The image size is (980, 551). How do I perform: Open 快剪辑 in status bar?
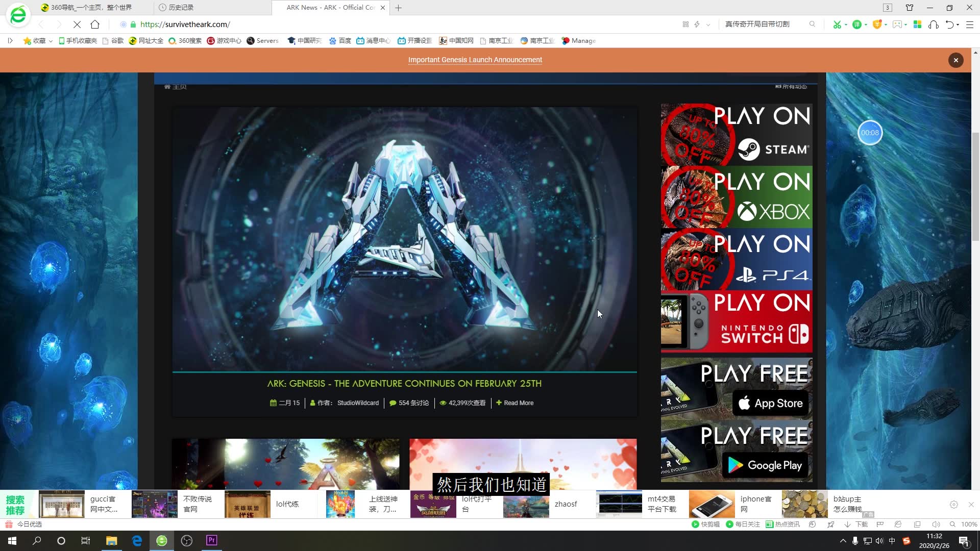pyautogui.click(x=705, y=524)
